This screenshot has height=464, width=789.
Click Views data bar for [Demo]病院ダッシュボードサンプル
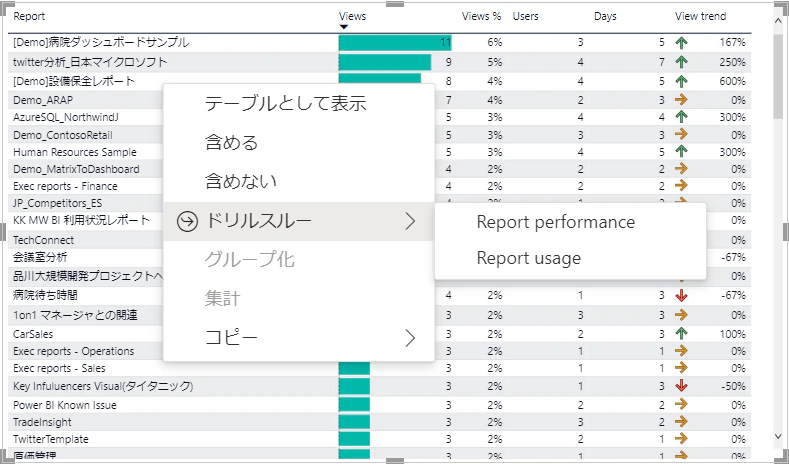click(395, 42)
